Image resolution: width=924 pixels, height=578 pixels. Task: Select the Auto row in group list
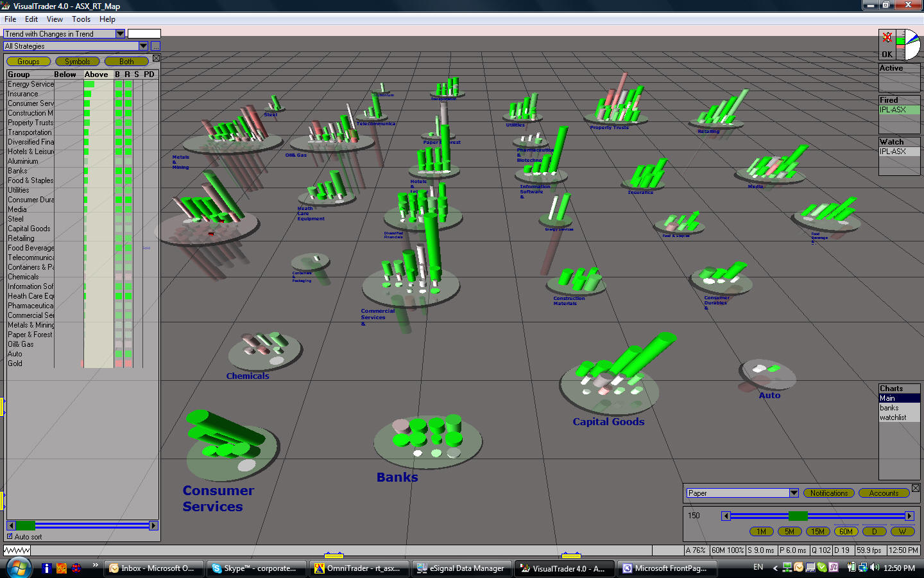82,354
